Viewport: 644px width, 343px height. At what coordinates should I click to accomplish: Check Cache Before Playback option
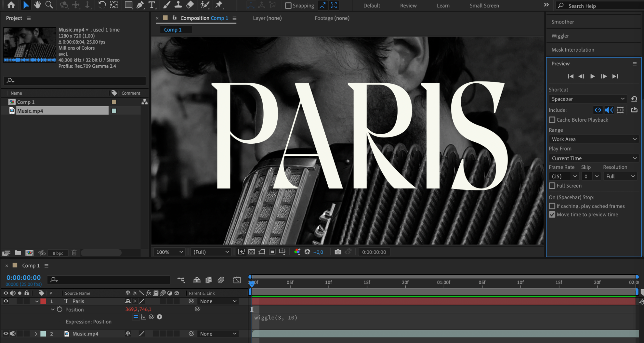click(552, 120)
